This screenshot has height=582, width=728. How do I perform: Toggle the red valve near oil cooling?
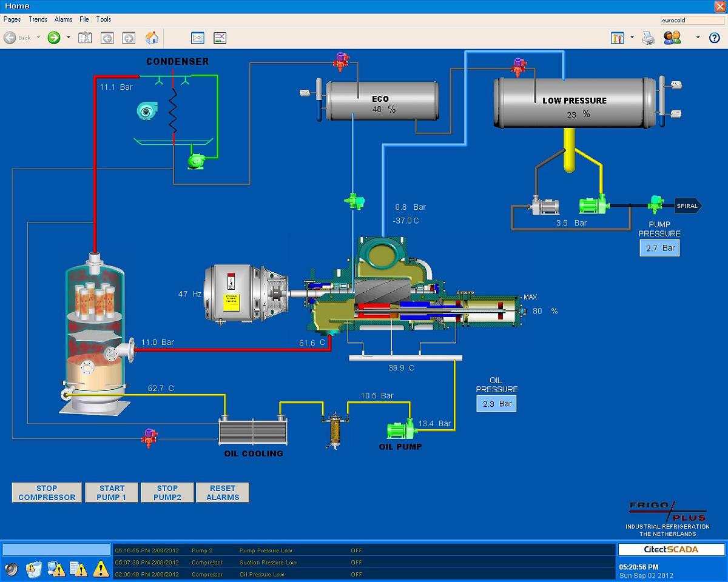[149, 436]
